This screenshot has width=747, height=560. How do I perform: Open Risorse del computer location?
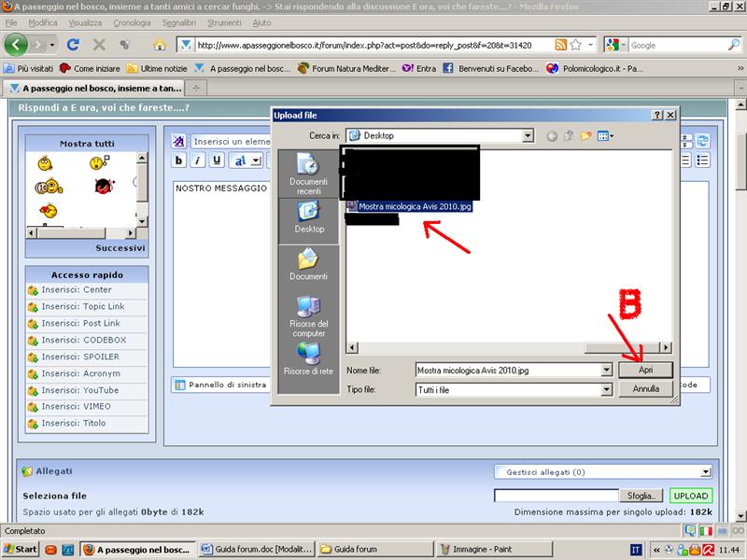point(309,317)
